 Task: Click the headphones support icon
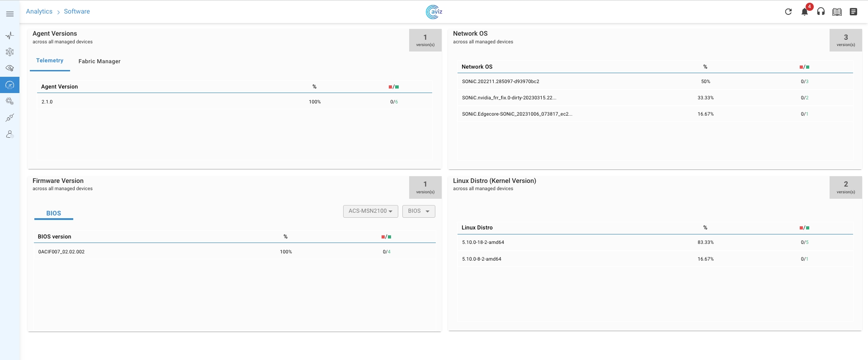(821, 12)
